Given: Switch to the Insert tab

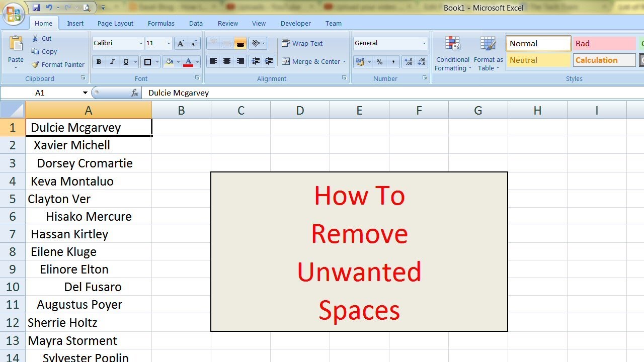Looking at the screenshot, I should (x=75, y=23).
